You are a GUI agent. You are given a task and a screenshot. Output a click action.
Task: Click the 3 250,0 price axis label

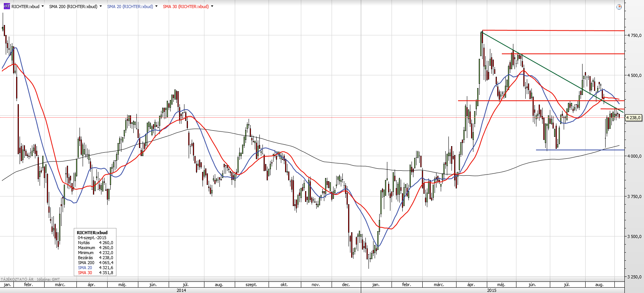[x=634, y=277]
